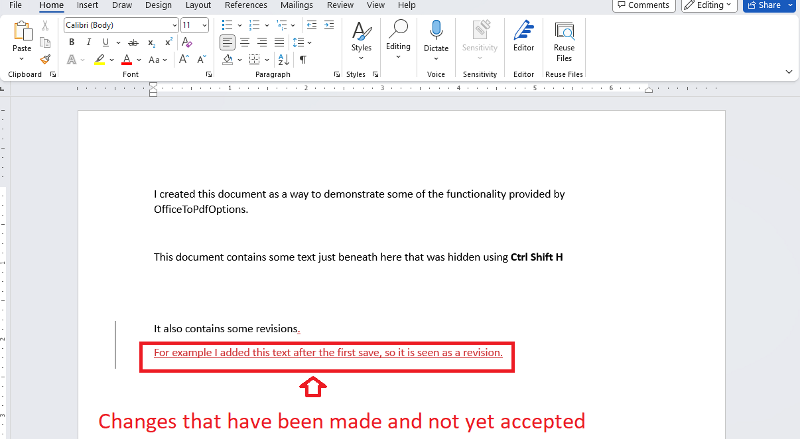Viewport: 800px width, 439px height.
Task: Open the Editing mode button
Action: pyautogui.click(x=709, y=5)
